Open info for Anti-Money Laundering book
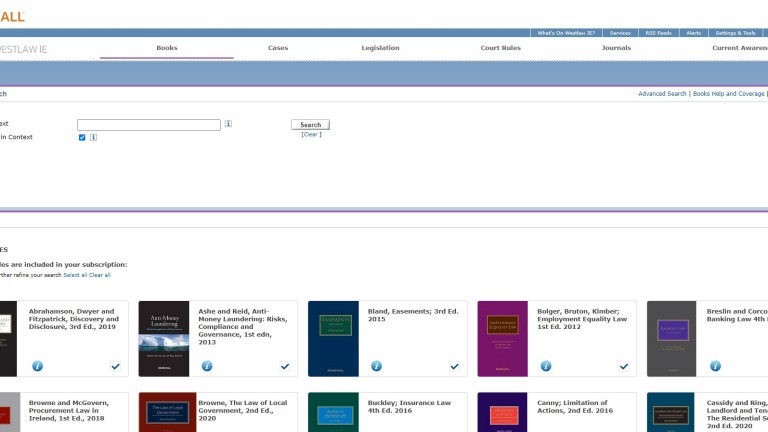Image resolution: width=768 pixels, height=432 pixels. [207, 366]
